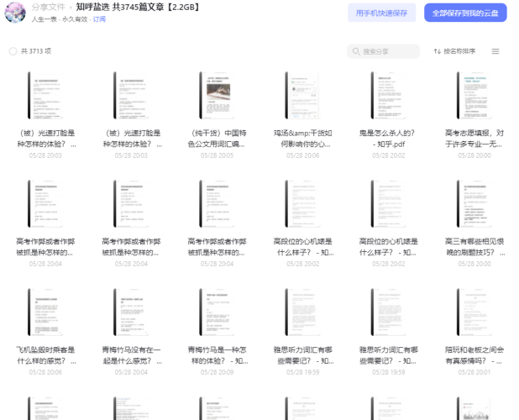This screenshot has height=420, width=519.
Task: Click the 订阅 subscribe link
Action: coord(99,19)
